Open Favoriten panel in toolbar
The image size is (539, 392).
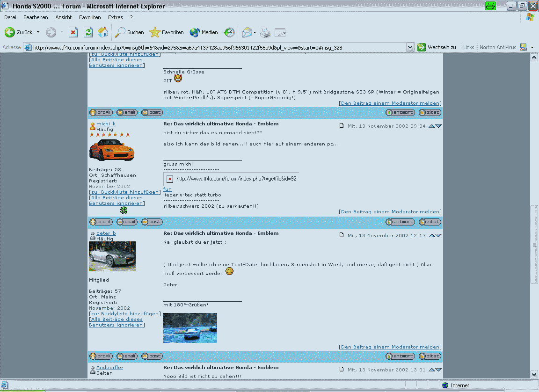click(x=167, y=32)
